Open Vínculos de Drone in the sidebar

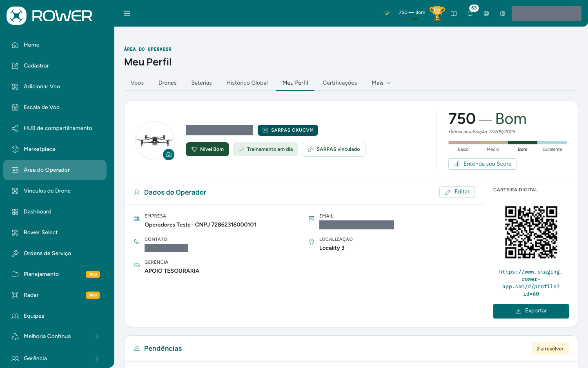(55, 191)
